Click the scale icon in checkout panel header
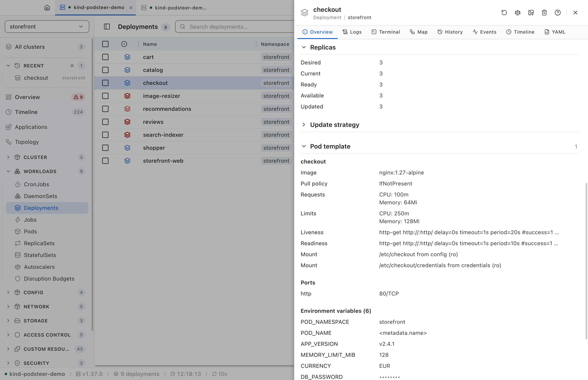Screen dimensions: 588x380 (x=517, y=13)
